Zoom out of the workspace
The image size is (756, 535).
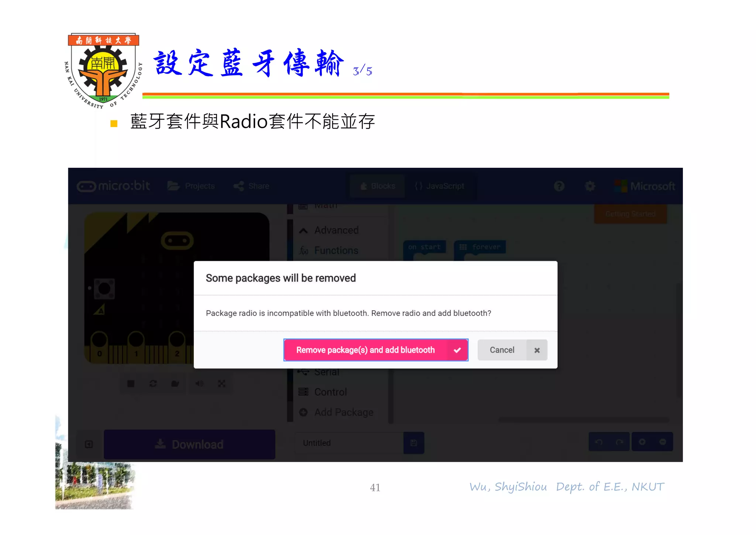[663, 442]
